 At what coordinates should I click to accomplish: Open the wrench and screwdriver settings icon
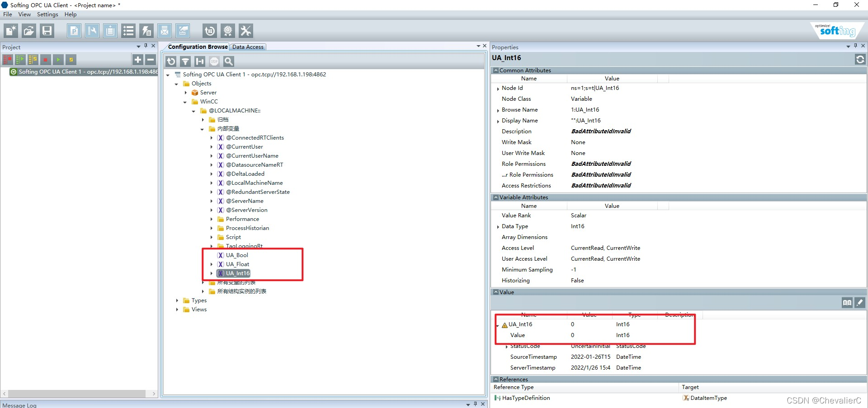pyautogui.click(x=246, y=31)
